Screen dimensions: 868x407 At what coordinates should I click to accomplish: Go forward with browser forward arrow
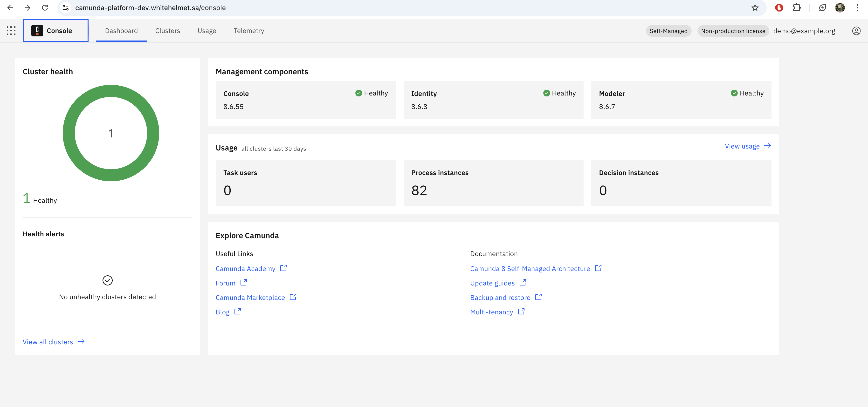coord(27,8)
